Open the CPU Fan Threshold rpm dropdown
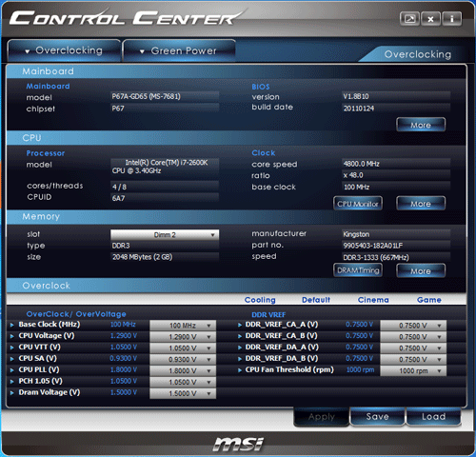This screenshot has height=457, width=476. point(413,370)
